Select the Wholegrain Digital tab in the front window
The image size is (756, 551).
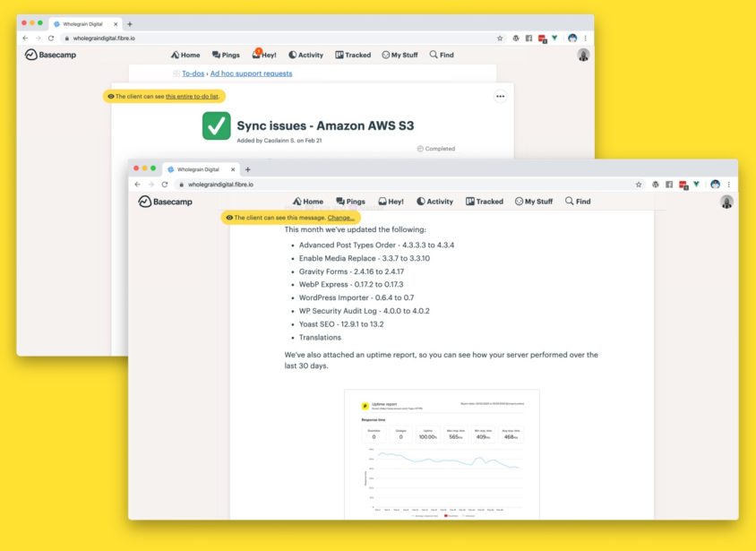click(x=201, y=169)
